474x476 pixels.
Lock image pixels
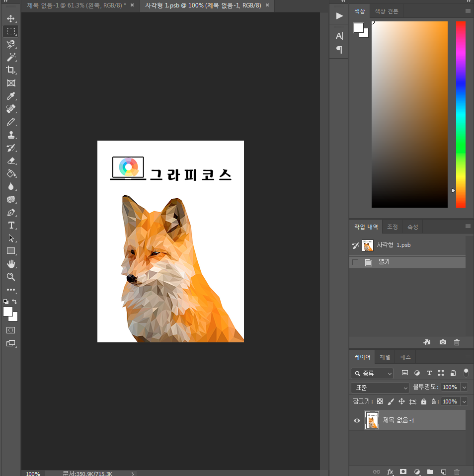pyautogui.click(x=391, y=401)
